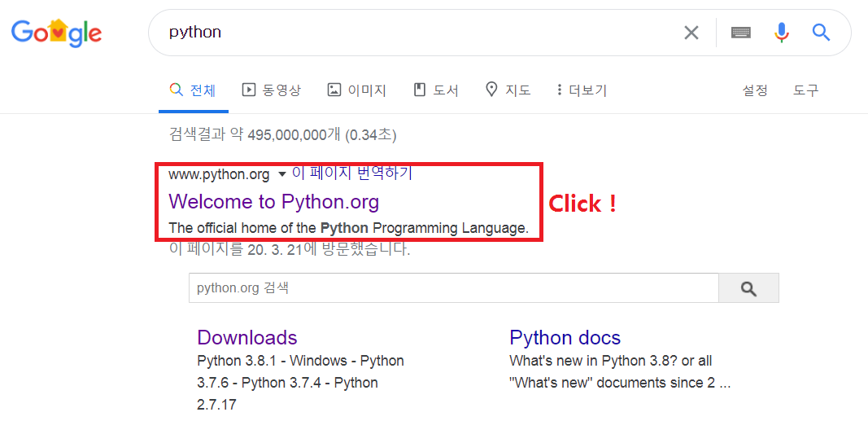Open the on-screen keyboard icon
The image size is (868, 421).
pyautogui.click(x=740, y=33)
